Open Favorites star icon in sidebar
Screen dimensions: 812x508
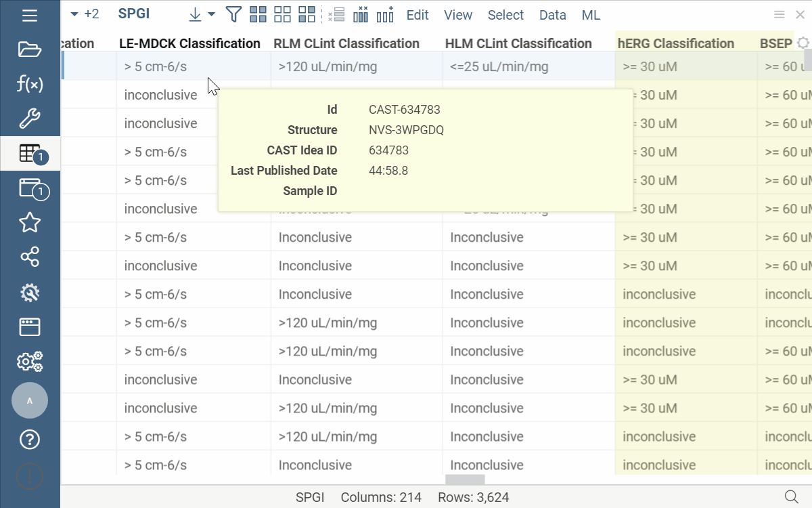pyautogui.click(x=30, y=222)
